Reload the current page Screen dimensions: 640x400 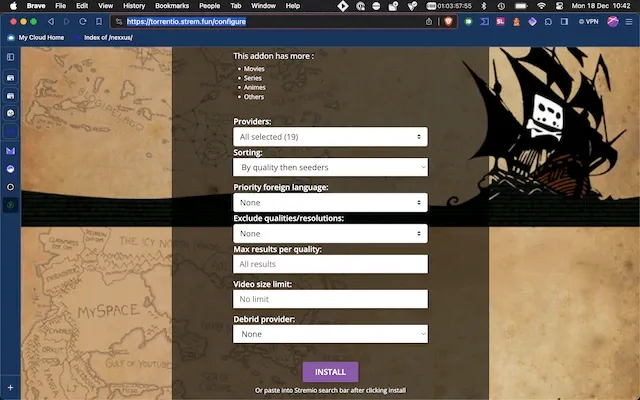83,22
